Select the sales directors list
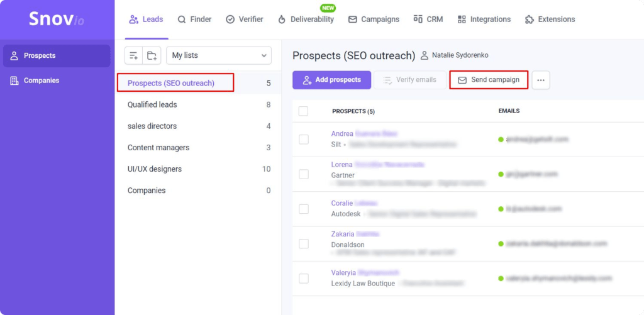The width and height of the screenshot is (644, 315). [199, 126]
